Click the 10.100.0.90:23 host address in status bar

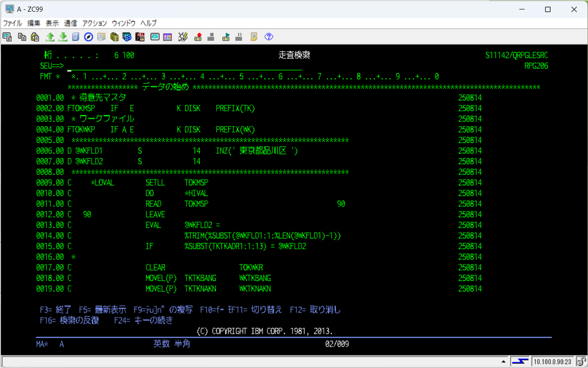tap(552, 362)
